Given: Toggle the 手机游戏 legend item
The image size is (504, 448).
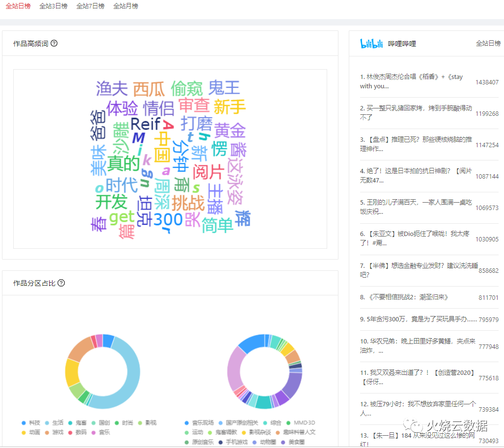Looking at the screenshot, I should point(233,442).
